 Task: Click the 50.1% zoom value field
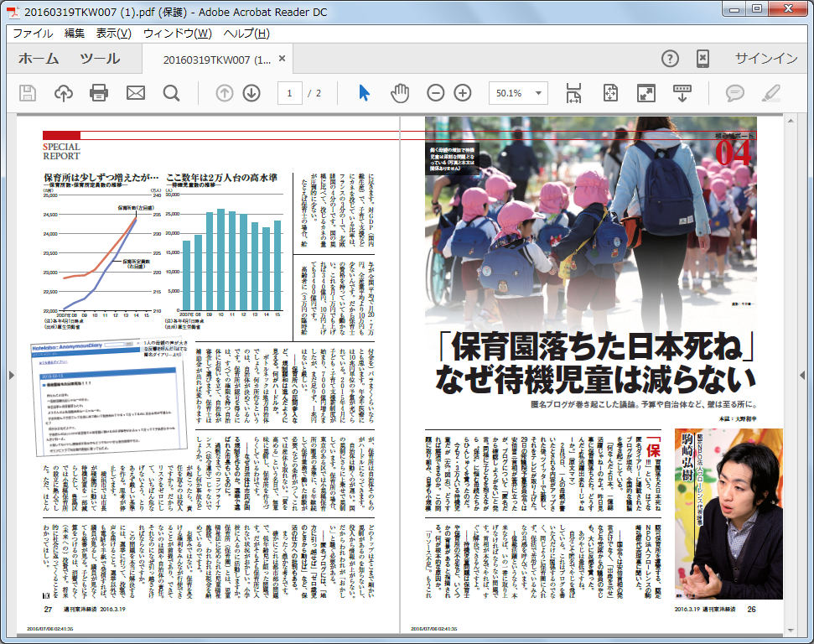coord(509,93)
